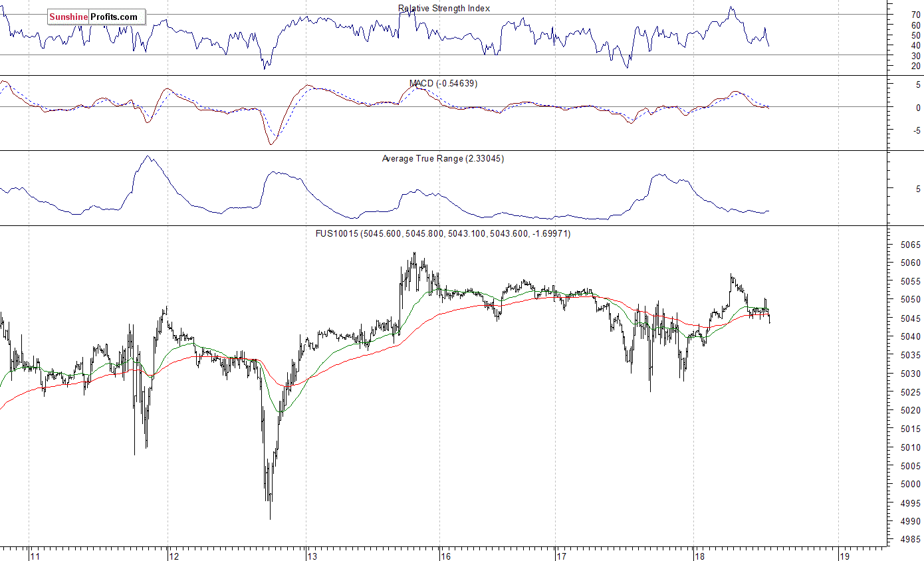Image resolution: width=924 pixels, height=561 pixels.
Task: Click RSI axis value 60
Action: [915, 25]
